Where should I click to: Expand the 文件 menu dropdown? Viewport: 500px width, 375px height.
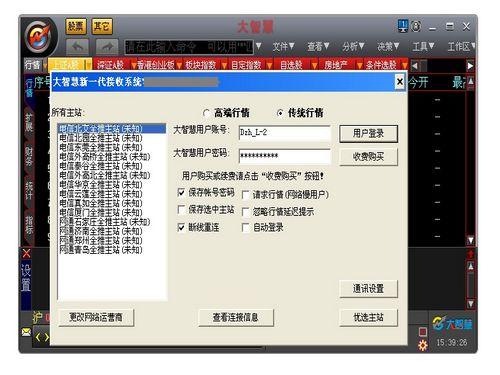283,46
